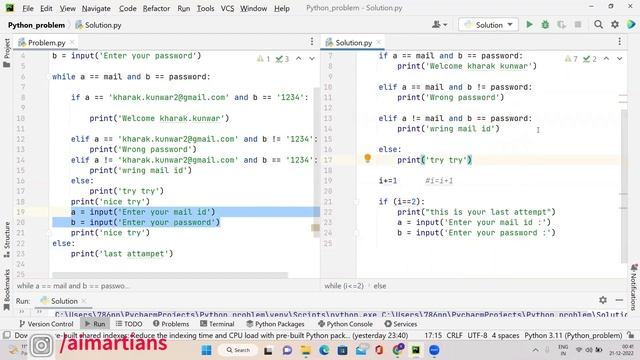Open the Python Packages tool window
This screenshot has width=640, height=360.
point(276,324)
